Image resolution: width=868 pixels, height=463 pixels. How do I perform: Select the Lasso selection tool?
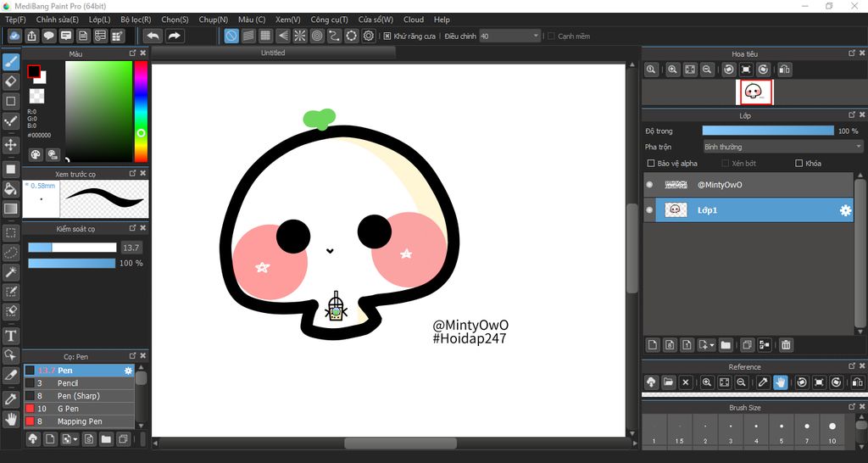click(x=11, y=253)
